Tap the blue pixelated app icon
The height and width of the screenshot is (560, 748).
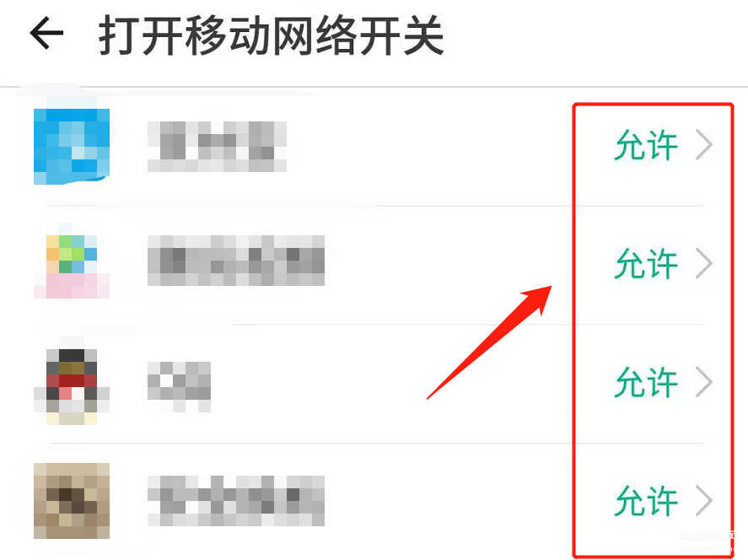(x=72, y=146)
